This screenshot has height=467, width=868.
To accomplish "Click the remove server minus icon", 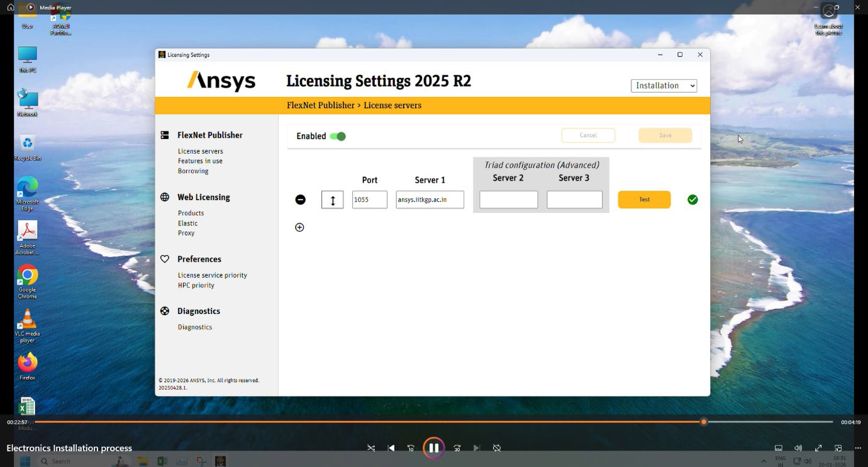I will tap(301, 200).
